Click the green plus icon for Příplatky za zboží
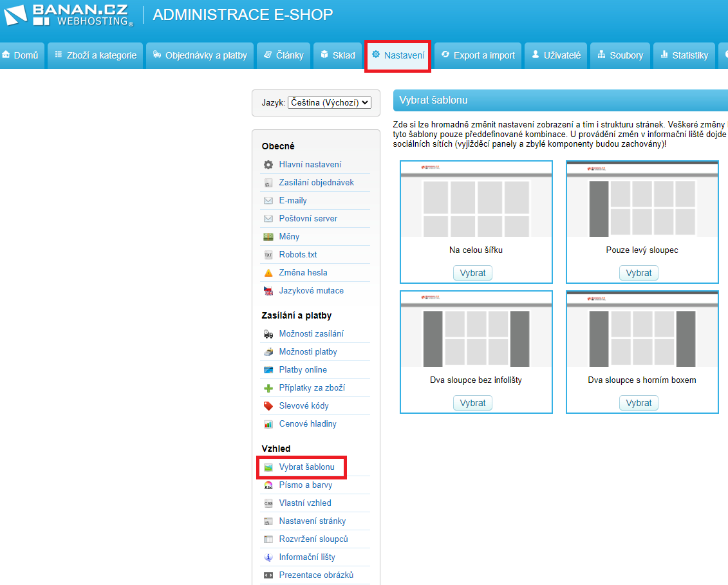This screenshot has width=728, height=585. [268, 388]
